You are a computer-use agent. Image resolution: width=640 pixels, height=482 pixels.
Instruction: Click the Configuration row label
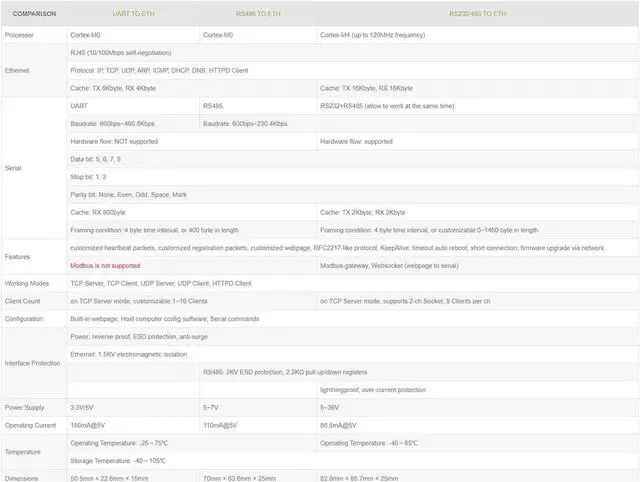pyautogui.click(x=34, y=319)
